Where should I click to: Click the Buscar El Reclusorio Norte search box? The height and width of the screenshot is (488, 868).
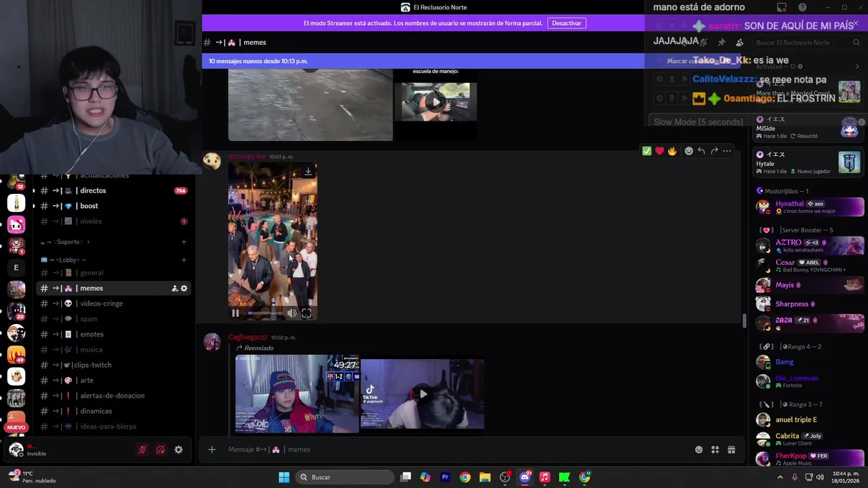pos(807,42)
